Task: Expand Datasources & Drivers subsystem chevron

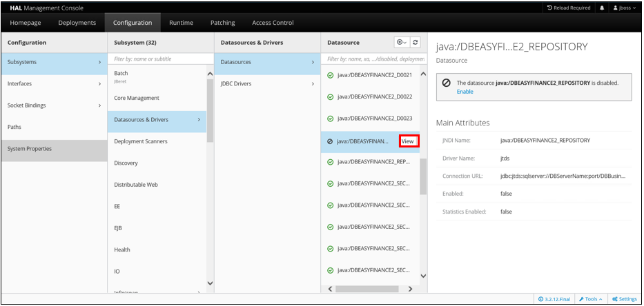Action: pos(199,120)
